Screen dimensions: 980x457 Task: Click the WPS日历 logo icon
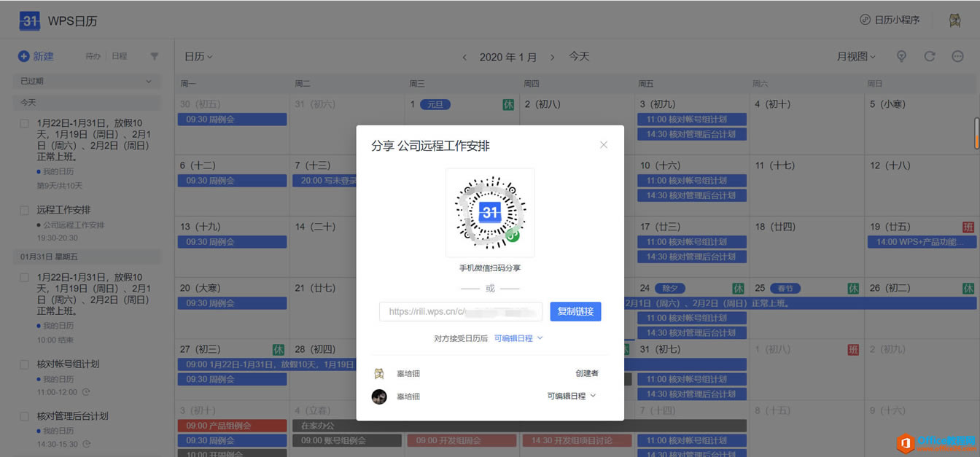(x=29, y=21)
